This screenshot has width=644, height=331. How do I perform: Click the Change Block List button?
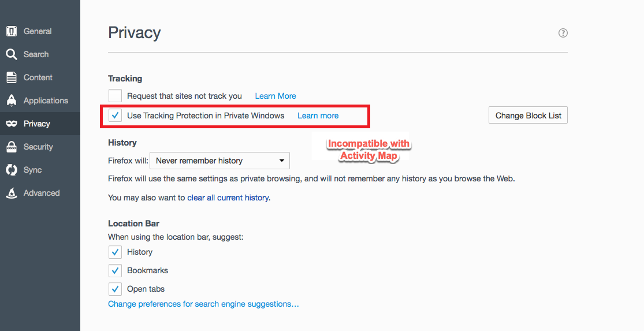coord(528,116)
